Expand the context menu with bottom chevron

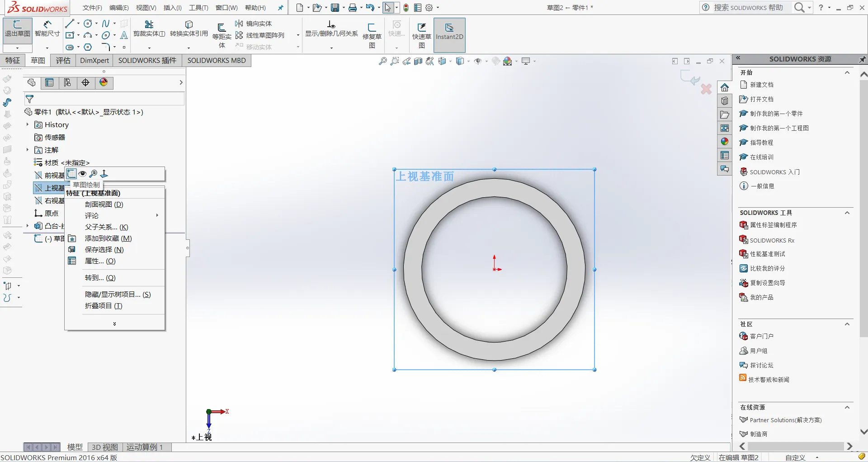tap(114, 324)
